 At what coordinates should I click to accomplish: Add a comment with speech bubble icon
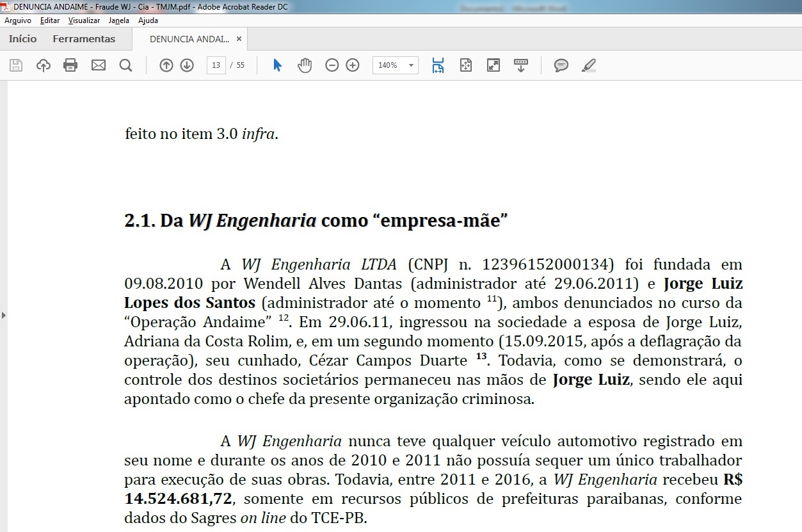pyautogui.click(x=561, y=65)
